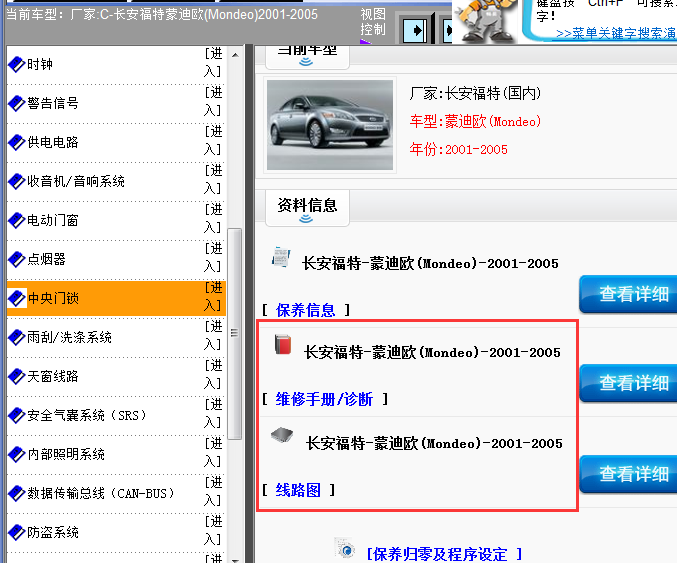Click [进入] next to 内部照明系统

click(213, 452)
